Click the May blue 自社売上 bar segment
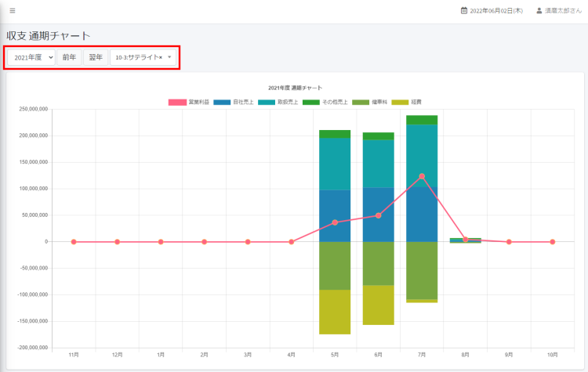 (x=335, y=215)
